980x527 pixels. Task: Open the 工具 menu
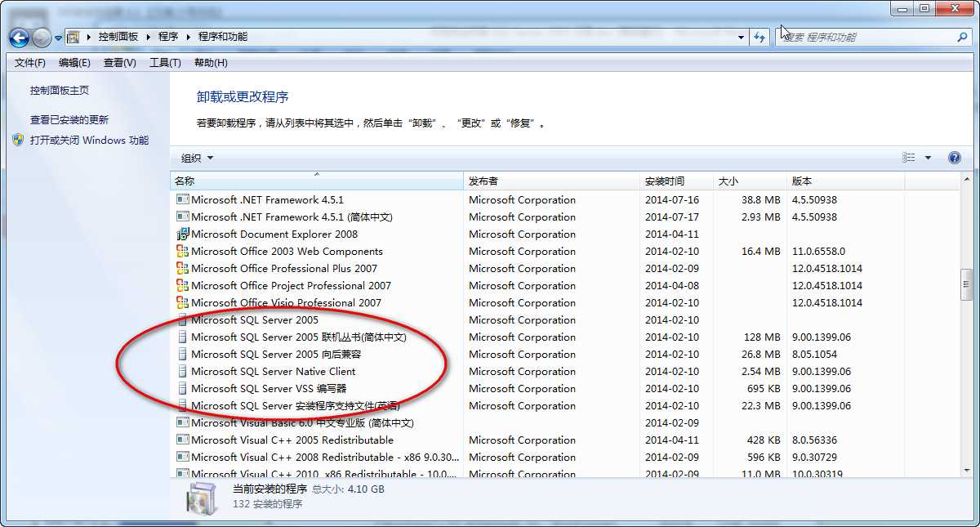pos(163,62)
